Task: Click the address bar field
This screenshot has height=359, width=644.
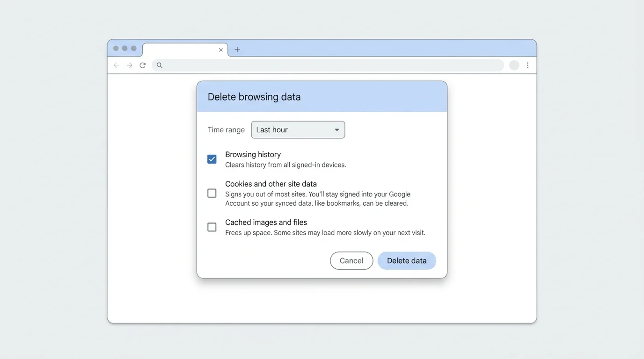Action: [x=328, y=65]
